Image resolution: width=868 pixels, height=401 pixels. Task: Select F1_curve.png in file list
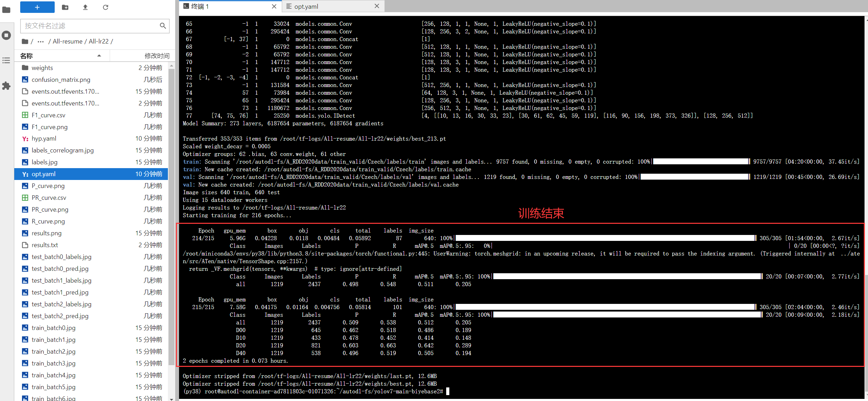91,127
